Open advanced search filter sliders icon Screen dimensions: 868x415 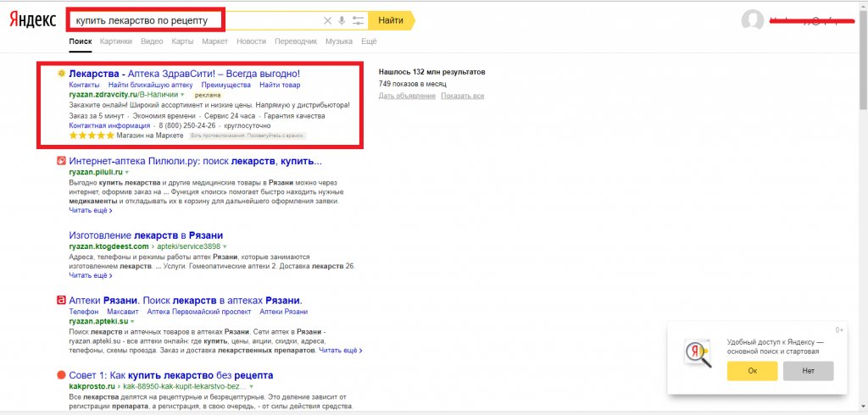[x=359, y=21]
